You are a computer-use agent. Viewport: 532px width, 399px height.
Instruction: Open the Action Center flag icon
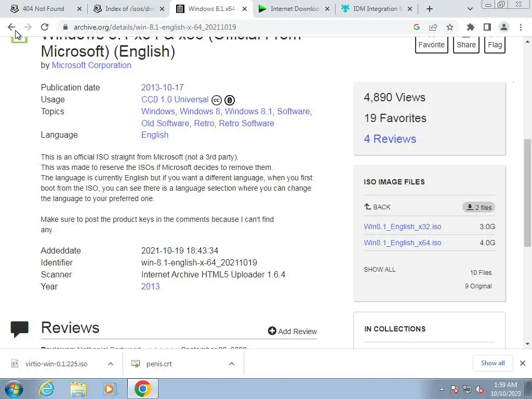tap(455, 390)
